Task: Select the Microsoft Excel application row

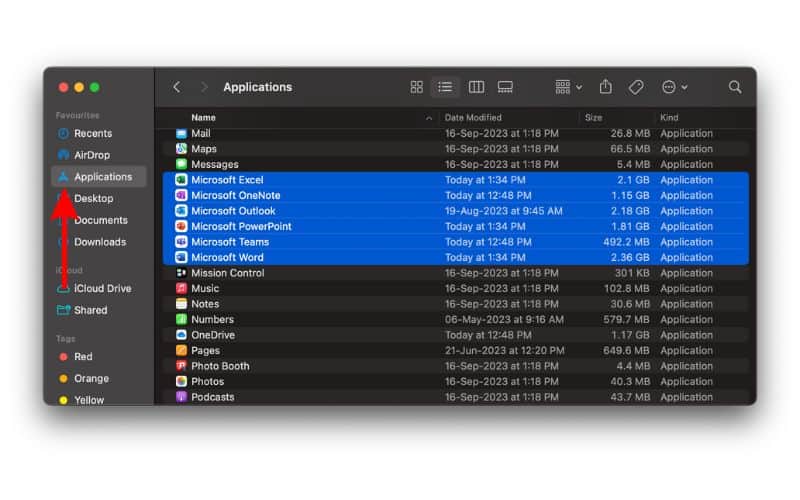Action: coord(228,180)
